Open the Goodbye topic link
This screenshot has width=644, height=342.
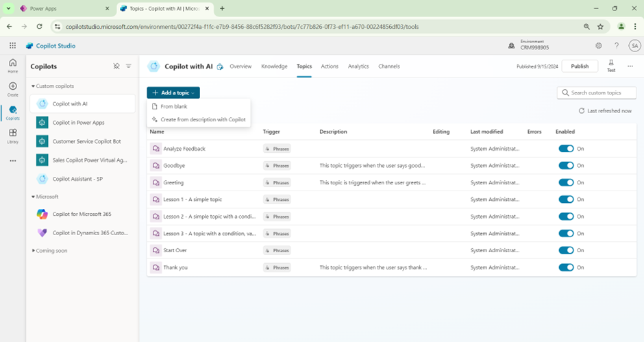pyautogui.click(x=174, y=166)
